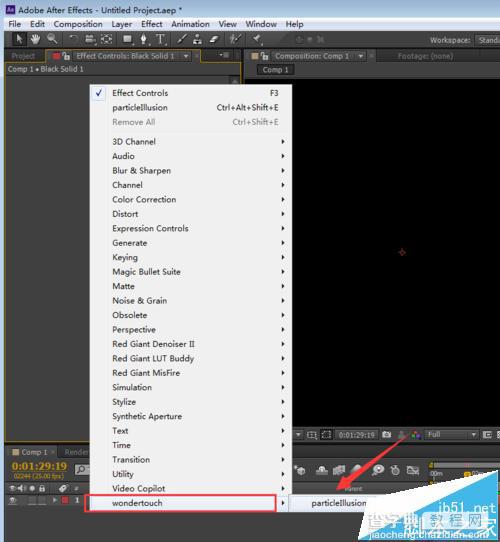Select the Hand tool
Image resolution: width=500 pixels, height=542 pixels.
click(x=35, y=39)
